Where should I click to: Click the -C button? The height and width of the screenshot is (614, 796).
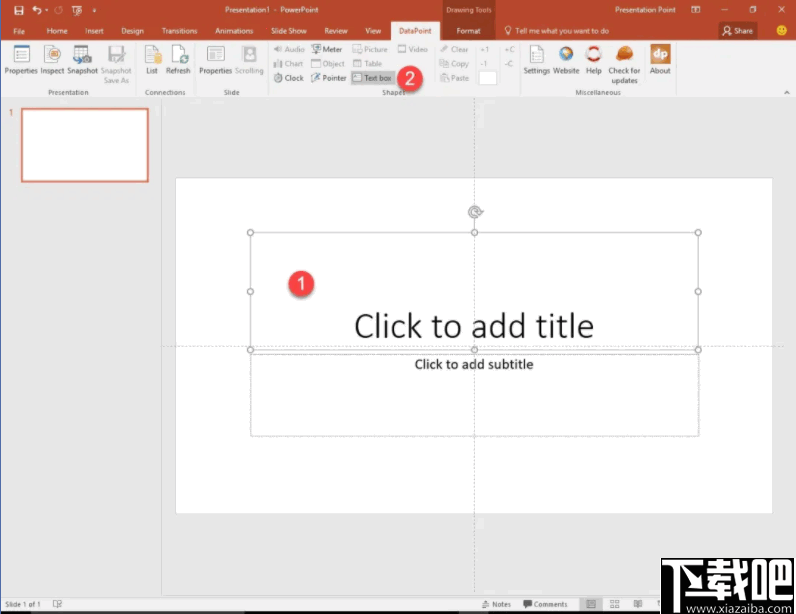click(509, 63)
